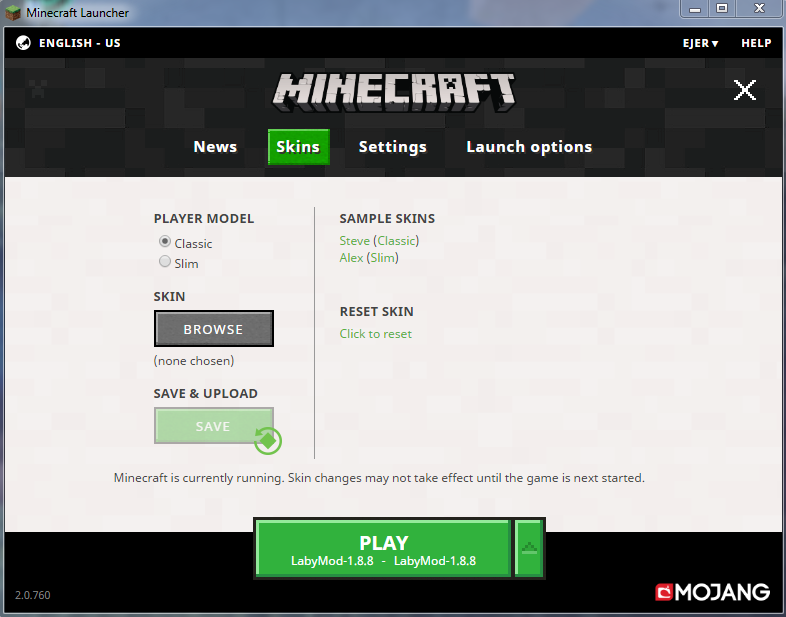Click BROWSE to choose a skin file
This screenshot has height=617, width=786.
point(214,329)
